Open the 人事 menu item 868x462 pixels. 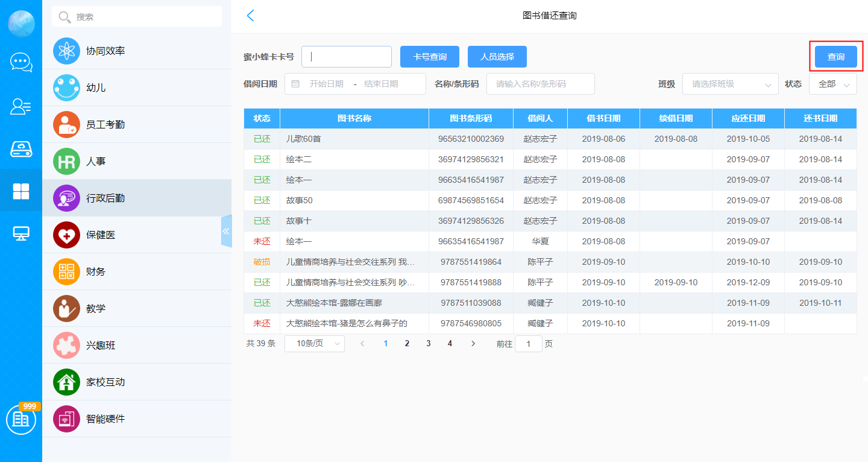point(137,162)
